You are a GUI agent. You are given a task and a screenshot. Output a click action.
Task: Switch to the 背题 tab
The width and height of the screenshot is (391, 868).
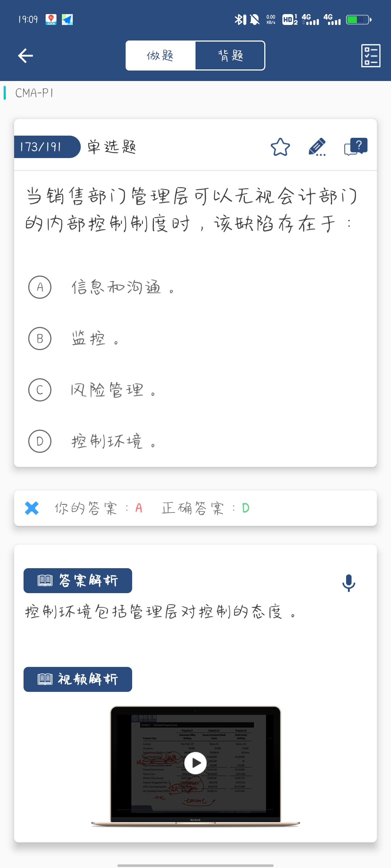click(230, 56)
